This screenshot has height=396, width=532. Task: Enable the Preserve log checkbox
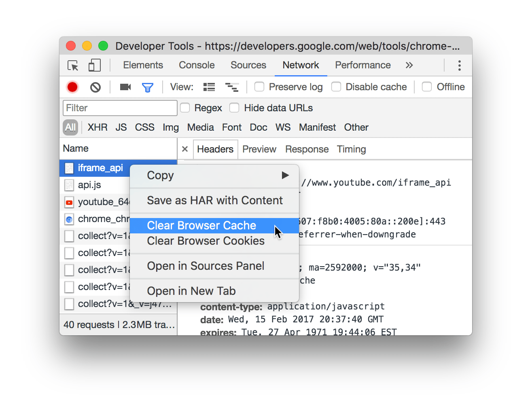point(259,87)
